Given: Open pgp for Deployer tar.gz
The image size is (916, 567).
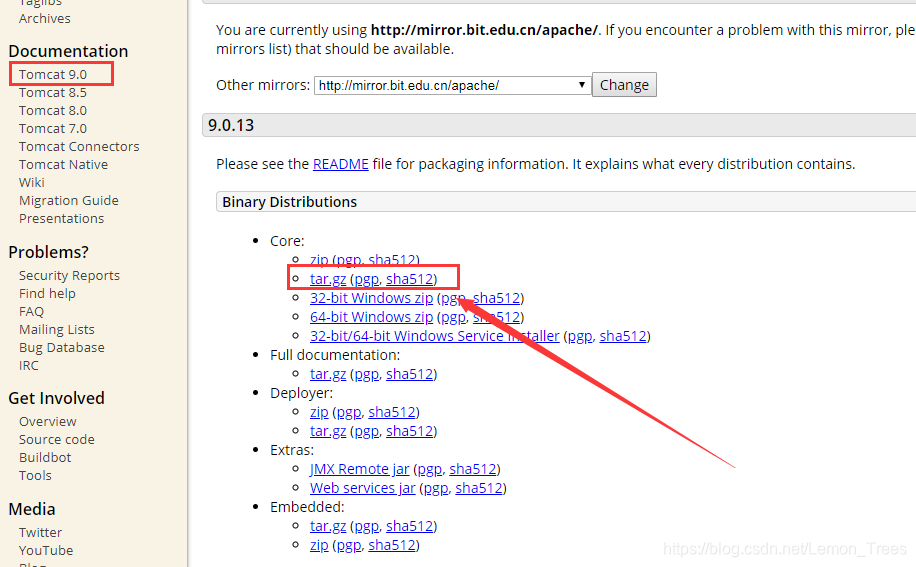Looking at the screenshot, I should 367,432.
